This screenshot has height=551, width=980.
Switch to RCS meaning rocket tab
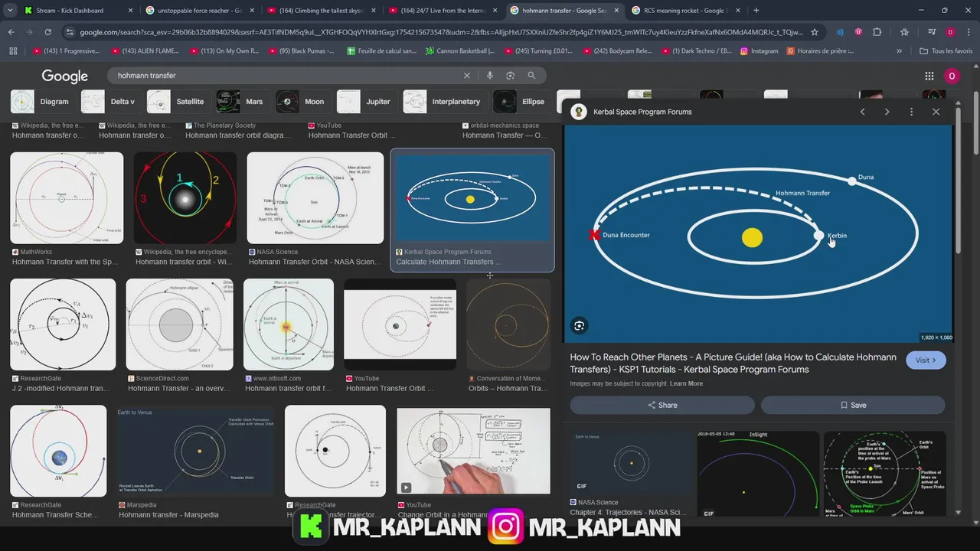click(x=685, y=11)
